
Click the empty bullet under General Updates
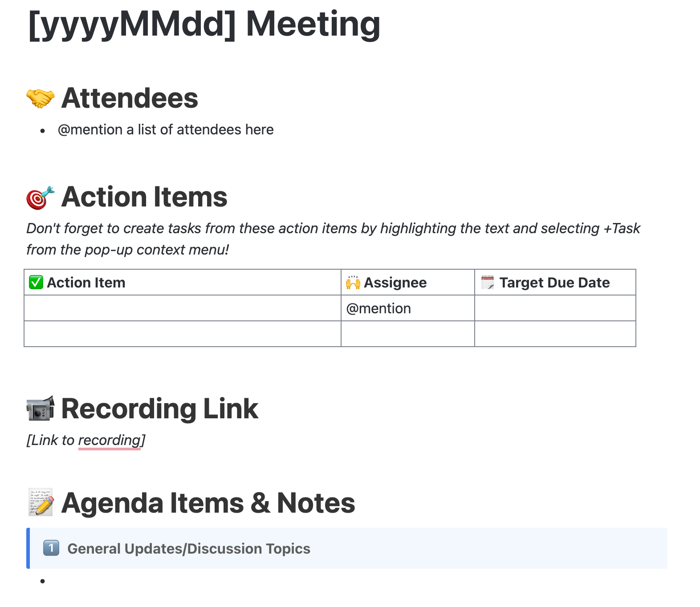42,581
